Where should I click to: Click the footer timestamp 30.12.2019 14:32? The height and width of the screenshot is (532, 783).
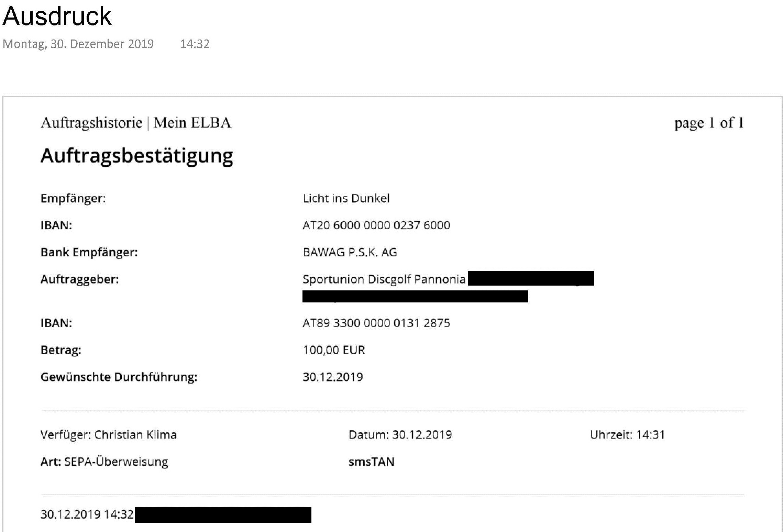tap(87, 514)
